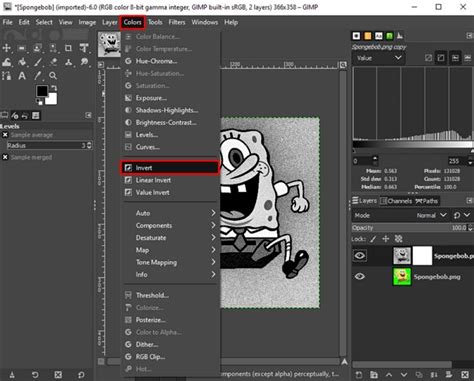Toggle lock pixels brush icon
474x381 pixels.
pyautogui.click(x=373, y=239)
